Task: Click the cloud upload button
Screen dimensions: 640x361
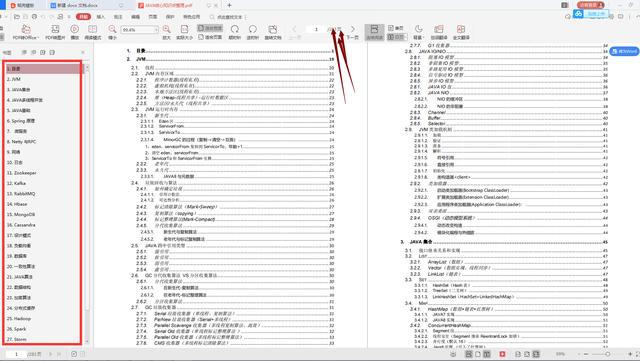Action: pyautogui.click(x=591, y=14)
